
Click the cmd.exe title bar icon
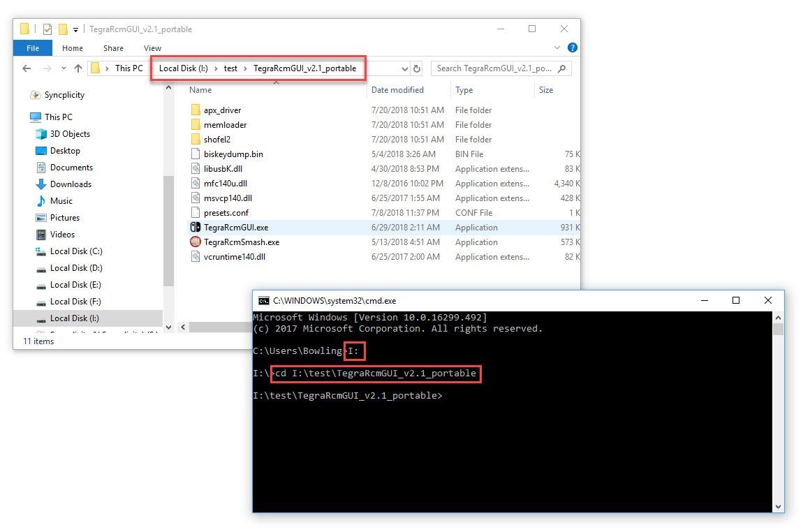(x=263, y=301)
